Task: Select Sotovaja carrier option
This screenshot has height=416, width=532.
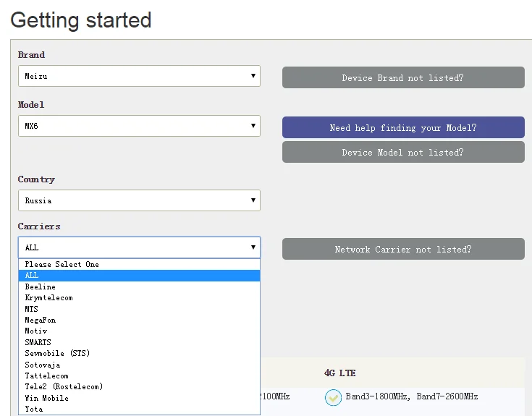Action: pyautogui.click(x=139, y=365)
